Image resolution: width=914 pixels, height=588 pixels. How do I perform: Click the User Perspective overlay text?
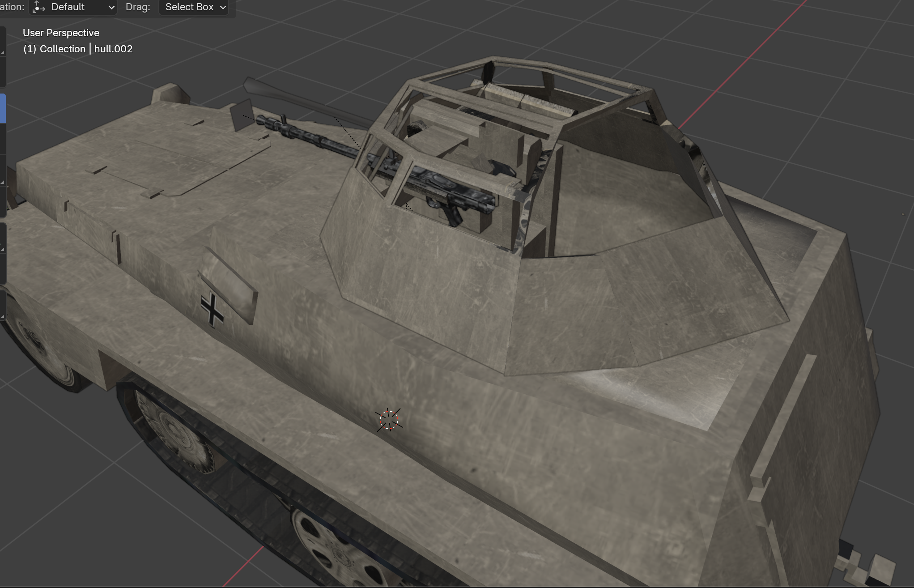click(x=61, y=33)
